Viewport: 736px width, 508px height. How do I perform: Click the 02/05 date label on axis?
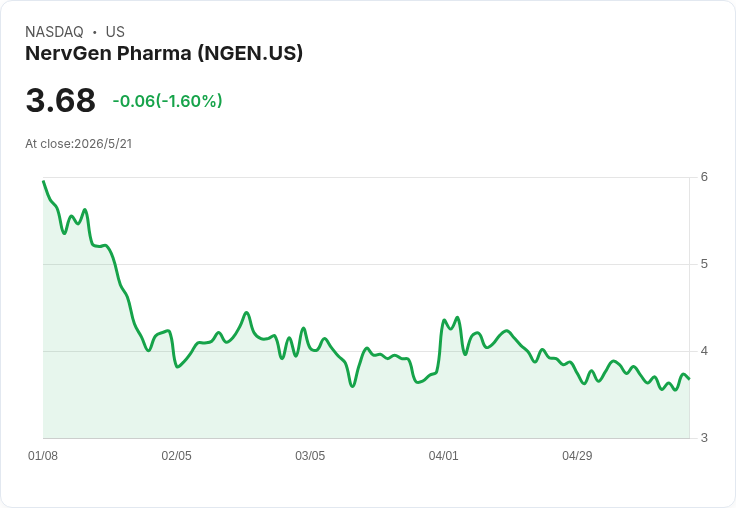[x=176, y=455]
